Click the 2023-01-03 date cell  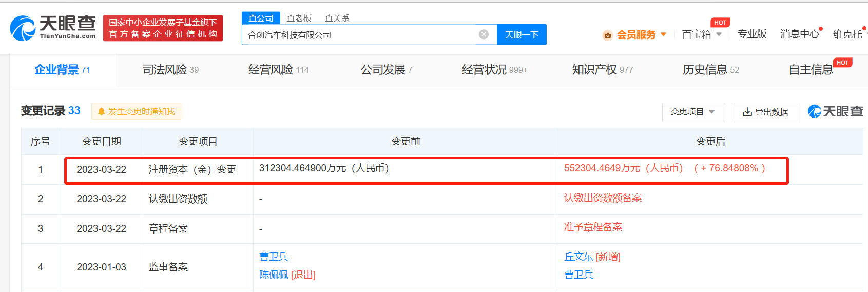(x=102, y=267)
